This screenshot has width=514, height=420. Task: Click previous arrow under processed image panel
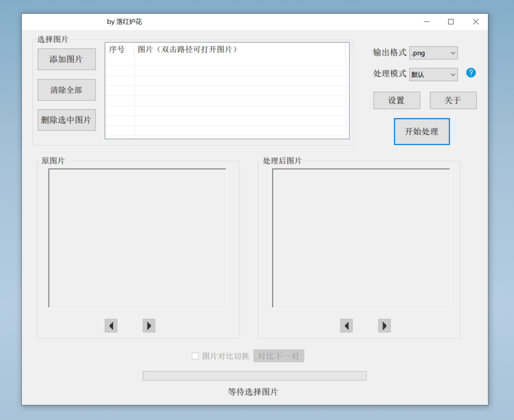coord(346,326)
